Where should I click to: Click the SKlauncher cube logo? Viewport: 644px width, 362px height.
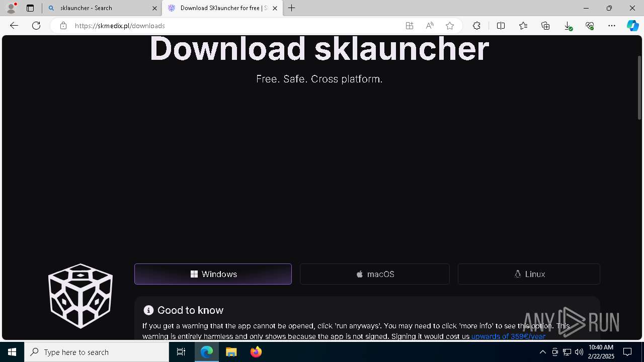pyautogui.click(x=80, y=296)
